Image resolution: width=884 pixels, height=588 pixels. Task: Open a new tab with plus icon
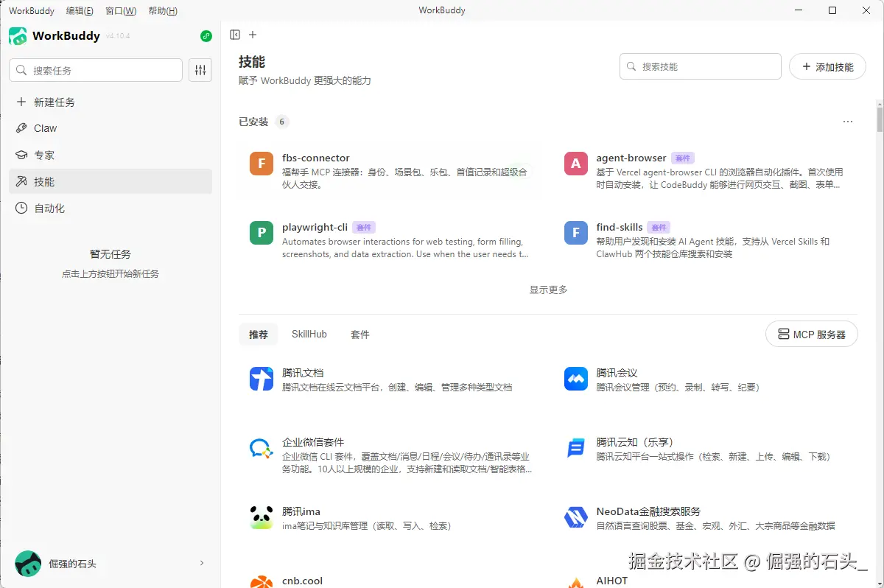tap(253, 35)
